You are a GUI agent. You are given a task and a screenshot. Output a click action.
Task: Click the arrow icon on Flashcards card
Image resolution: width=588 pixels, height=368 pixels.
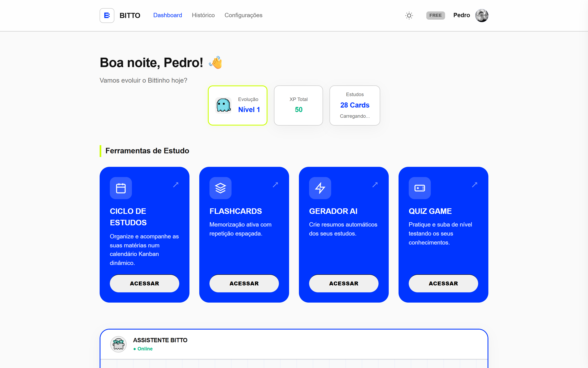(x=276, y=184)
